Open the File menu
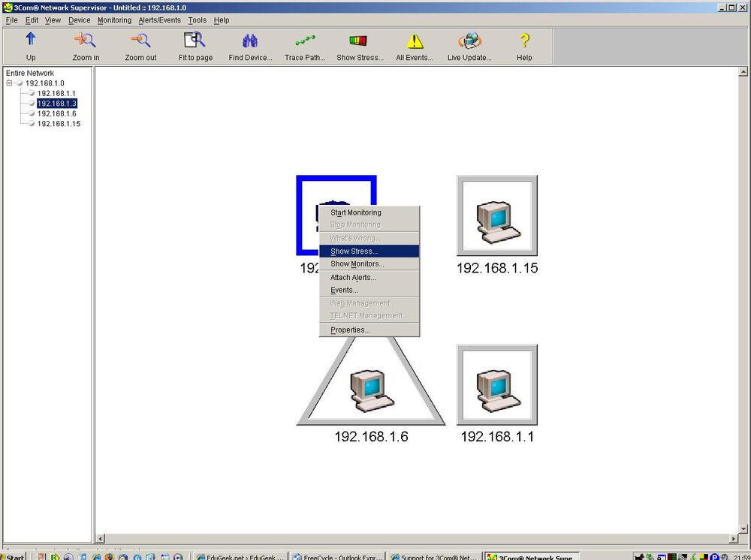 (x=11, y=20)
